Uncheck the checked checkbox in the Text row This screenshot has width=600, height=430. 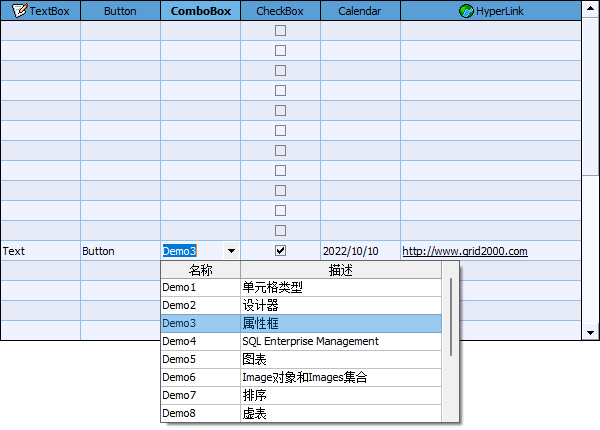tap(280, 251)
